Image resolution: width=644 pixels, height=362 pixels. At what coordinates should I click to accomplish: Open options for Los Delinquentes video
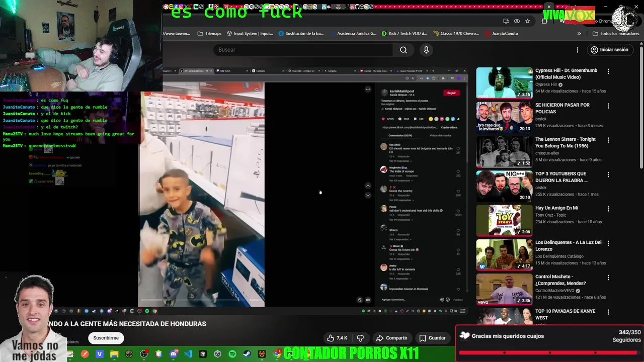pyautogui.click(x=608, y=243)
